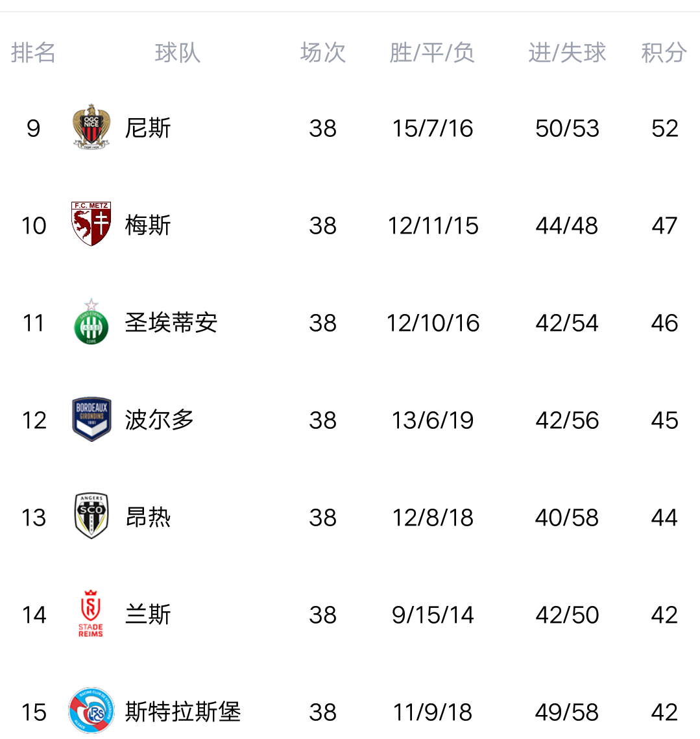Screen dimensions: 700x739
Task: Select team name 波尔多
Action: click(160, 420)
